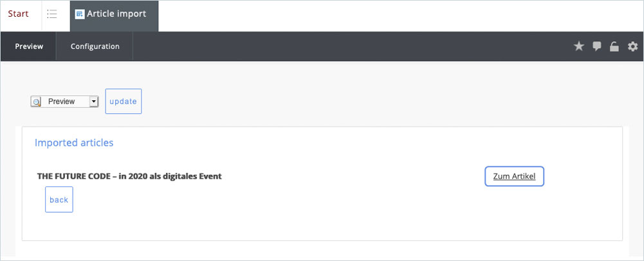
Task: Mark page as favorite with star icon
Action: click(x=578, y=46)
